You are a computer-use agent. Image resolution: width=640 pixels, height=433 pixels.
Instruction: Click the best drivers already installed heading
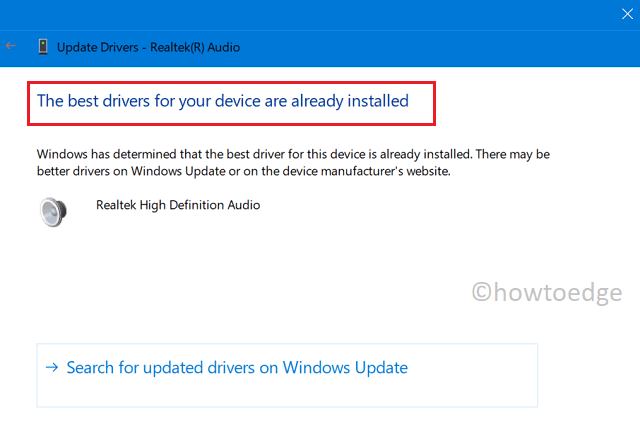point(222,100)
